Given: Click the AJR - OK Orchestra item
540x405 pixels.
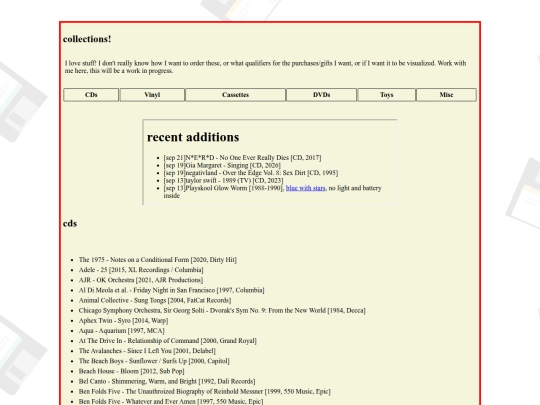Looking at the screenshot, I should tap(141, 280).
